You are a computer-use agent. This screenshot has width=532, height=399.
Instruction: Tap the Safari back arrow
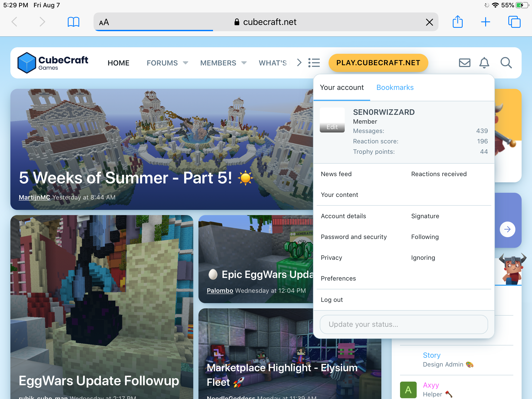coord(15,22)
